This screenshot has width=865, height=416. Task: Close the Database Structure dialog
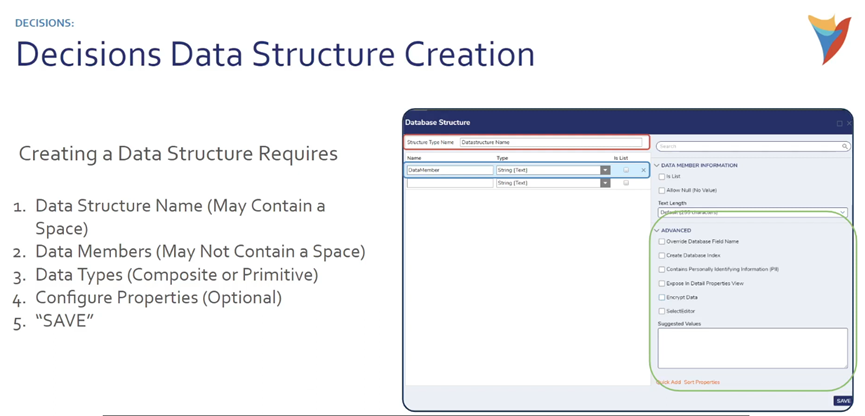pyautogui.click(x=849, y=124)
